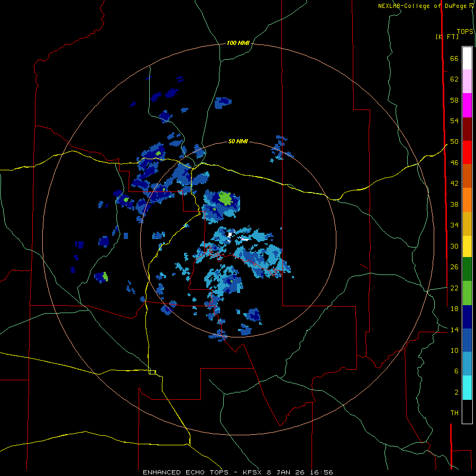Click the magenta legend swatch near 58

(467, 105)
